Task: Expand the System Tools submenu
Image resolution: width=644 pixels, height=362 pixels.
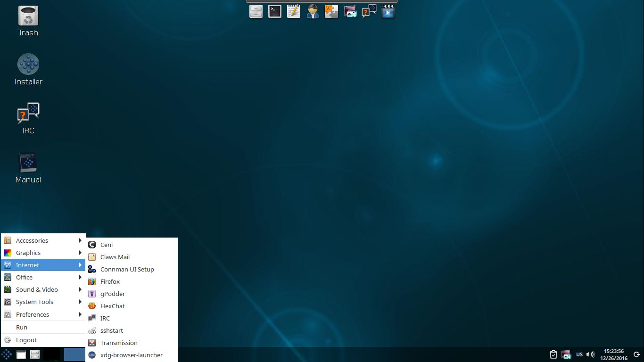Action: pos(43,302)
